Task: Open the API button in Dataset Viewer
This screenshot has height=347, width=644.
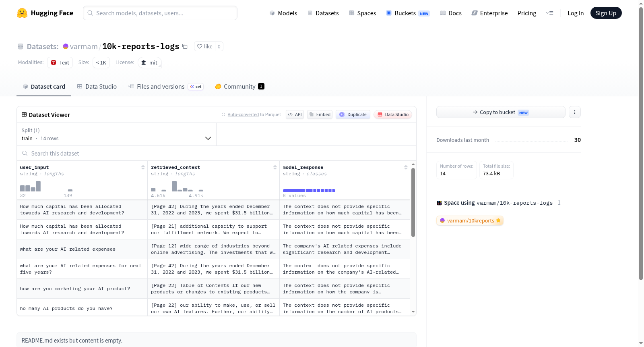Action: [x=295, y=114]
